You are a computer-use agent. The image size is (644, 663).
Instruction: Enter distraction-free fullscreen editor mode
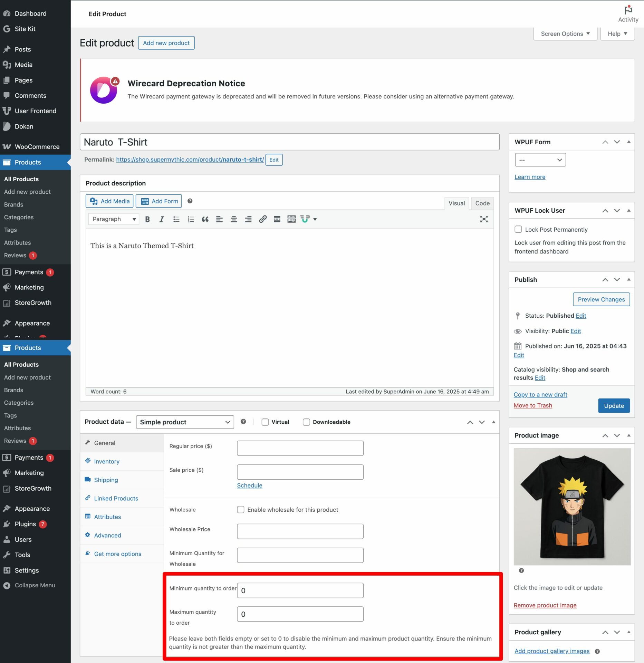point(484,219)
